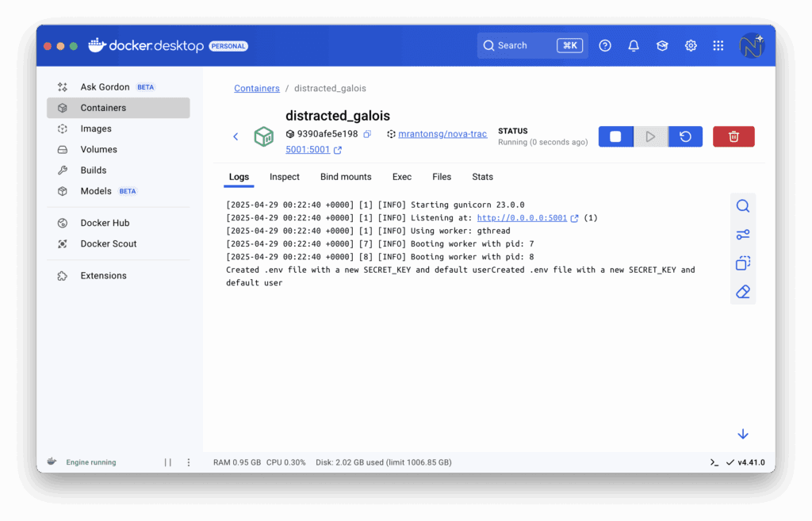Search the logs with magnifier icon
Image resolution: width=812 pixels, height=521 pixels.
[x=743, y=206]
